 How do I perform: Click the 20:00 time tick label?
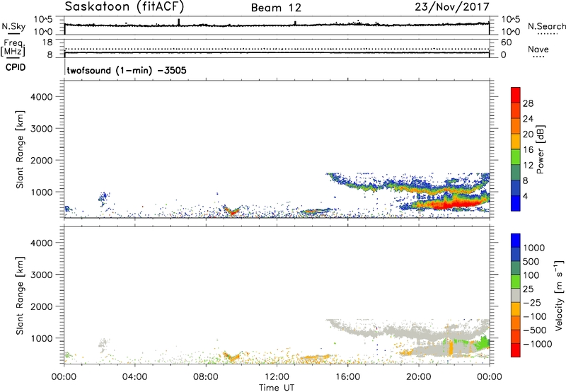point(418,377)
